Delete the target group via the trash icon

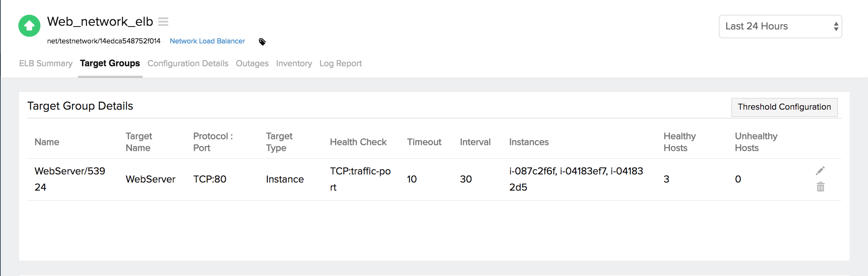821,187
